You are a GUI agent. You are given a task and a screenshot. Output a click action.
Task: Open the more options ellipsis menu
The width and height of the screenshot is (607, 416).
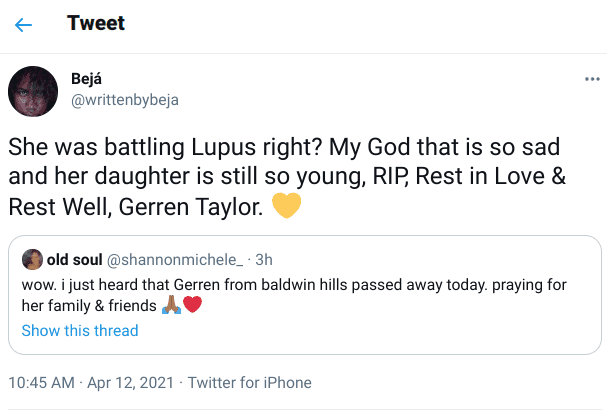pyautogui.click(x=591, y=78)
